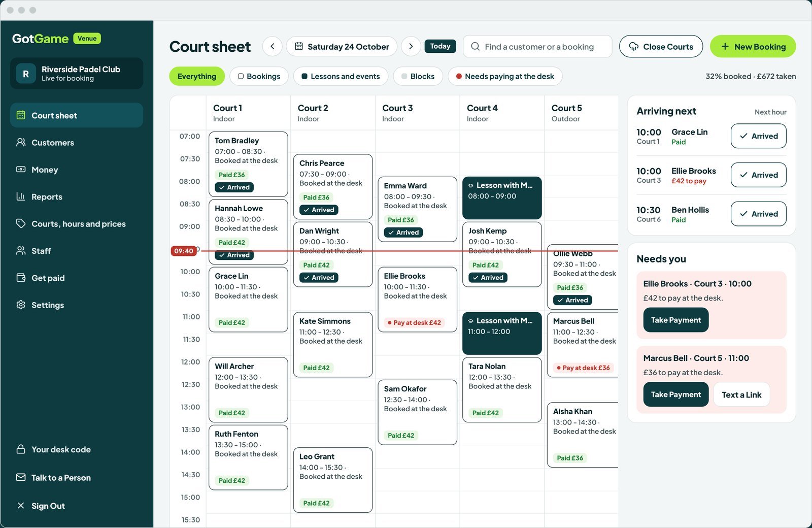The width and height of the screenshot is (812, 528).
Task: Filter by Lessons and events
Action: [341, 76]
